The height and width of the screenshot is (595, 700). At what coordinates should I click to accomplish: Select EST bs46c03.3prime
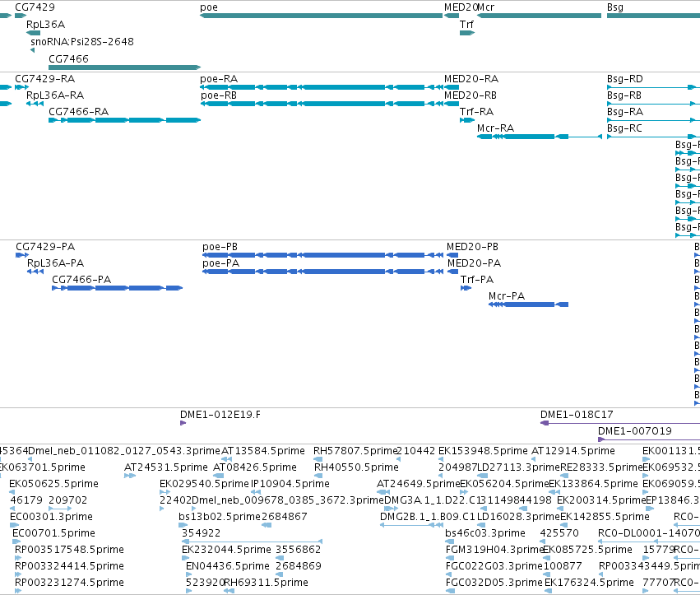485,533
